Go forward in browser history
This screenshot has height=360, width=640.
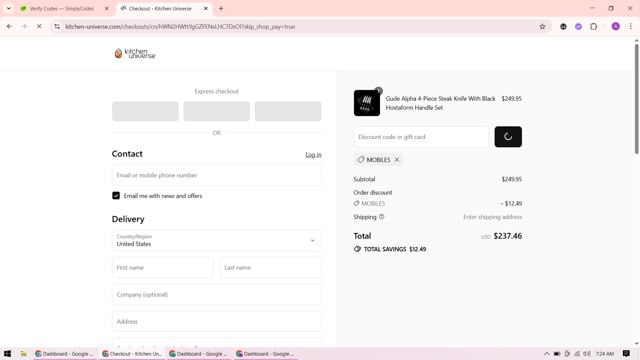[24, 27]
